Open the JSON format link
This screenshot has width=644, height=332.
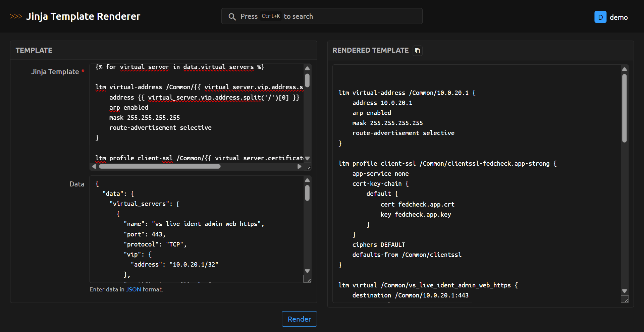[133, 289]
